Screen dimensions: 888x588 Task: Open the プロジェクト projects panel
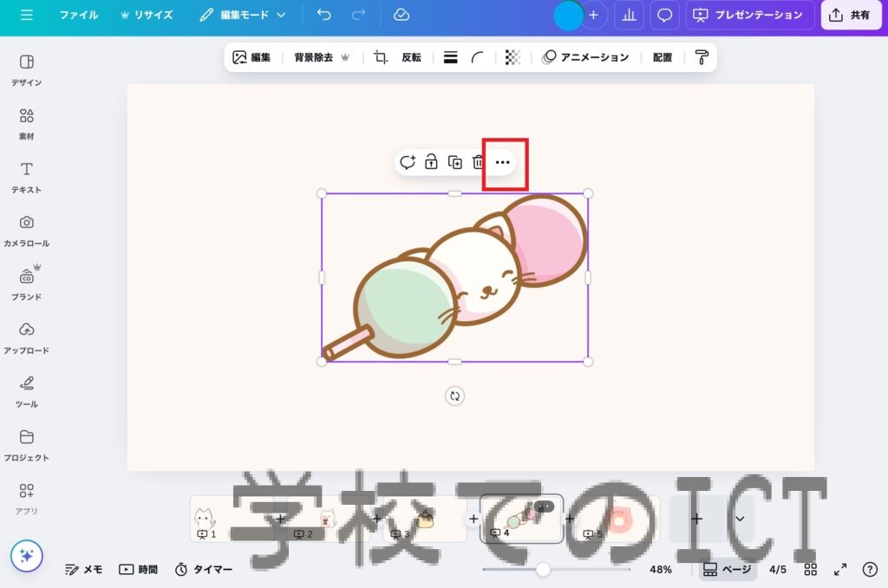[x=27, y=445]
